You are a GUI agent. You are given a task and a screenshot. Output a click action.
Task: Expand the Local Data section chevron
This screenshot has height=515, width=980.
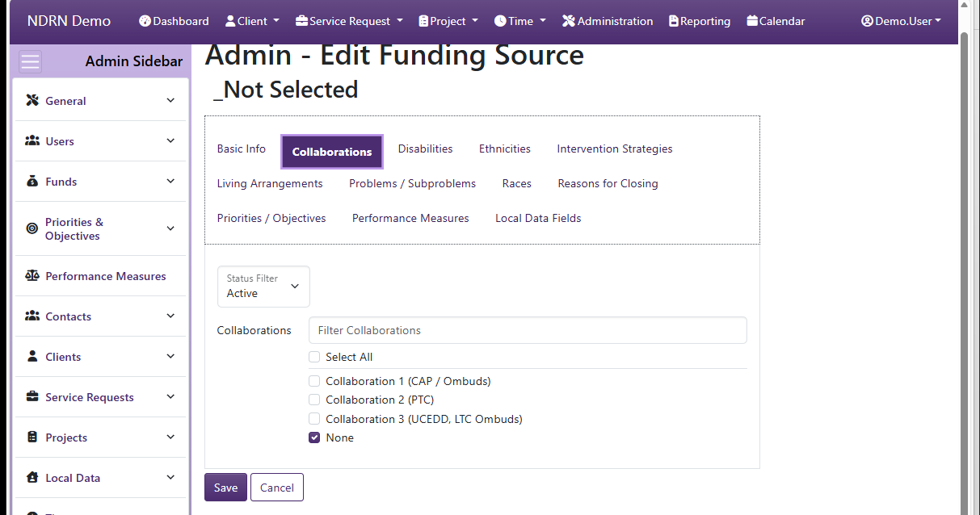(x=170, y=478)
